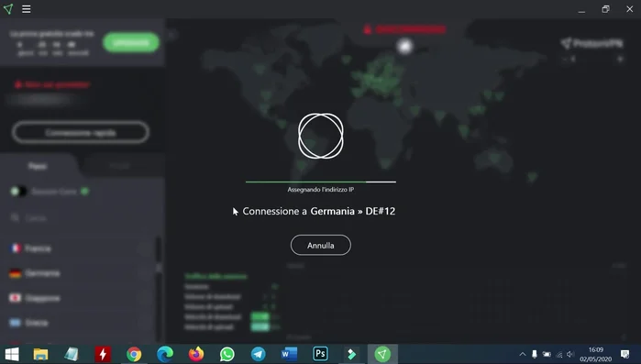The height and width of the screenshot is (364, 641).
Task: Open the Windows Start menu
Action: point(11,354)
